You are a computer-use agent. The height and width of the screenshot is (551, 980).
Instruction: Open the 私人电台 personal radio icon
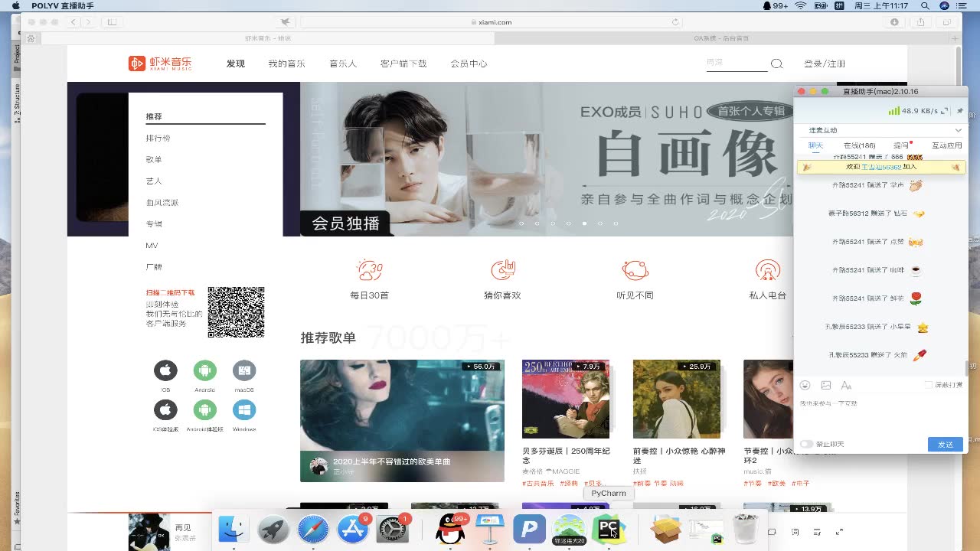point(767,269)
